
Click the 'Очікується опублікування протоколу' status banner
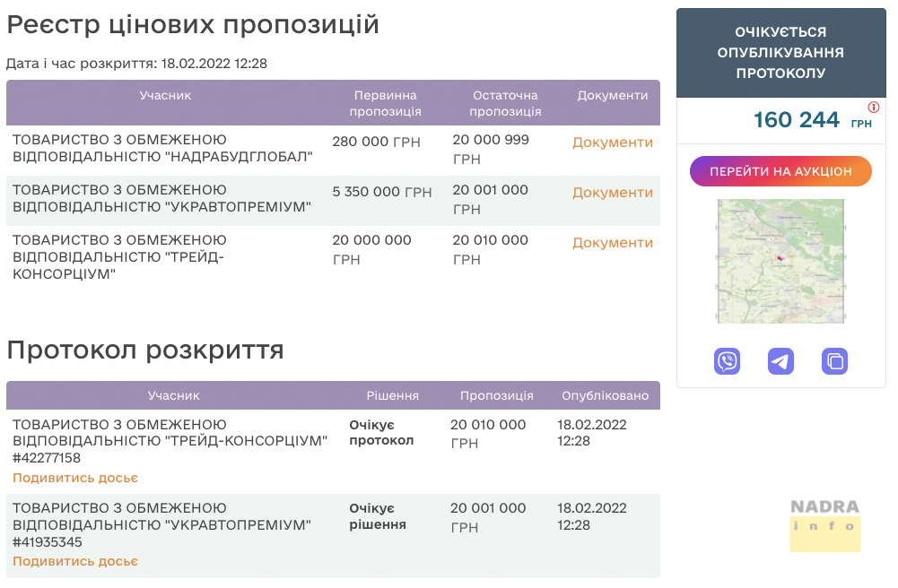pos(780,53)
